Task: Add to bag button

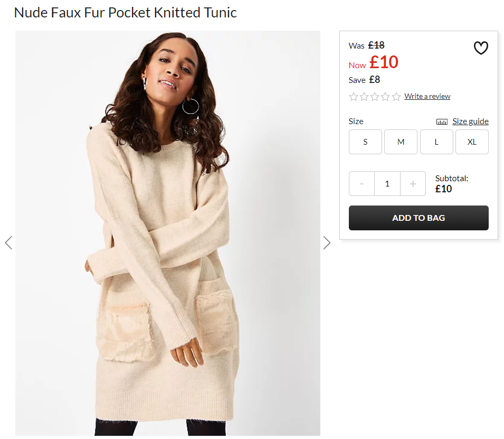Action: [419, 218]
